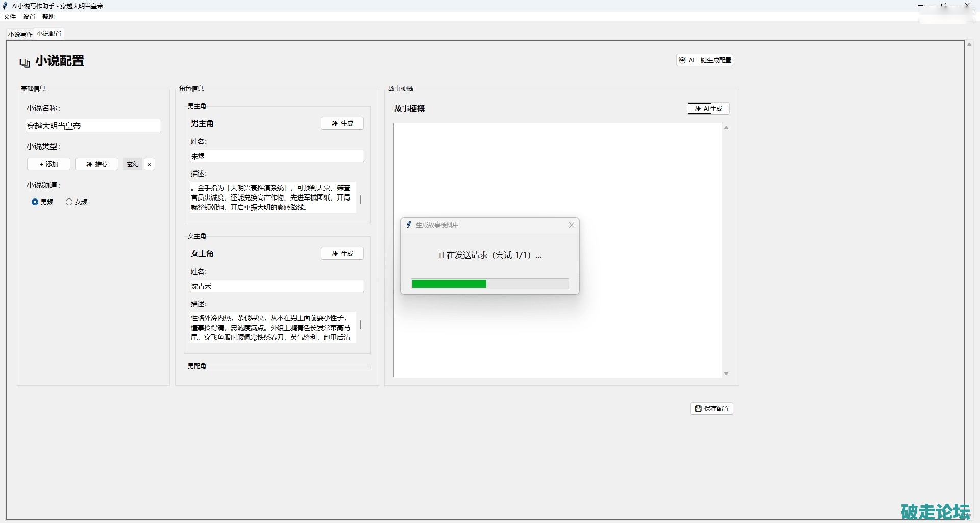The image size is (980, 523).
Task: Open the 帮助 menu
Action: coord(48,17)
